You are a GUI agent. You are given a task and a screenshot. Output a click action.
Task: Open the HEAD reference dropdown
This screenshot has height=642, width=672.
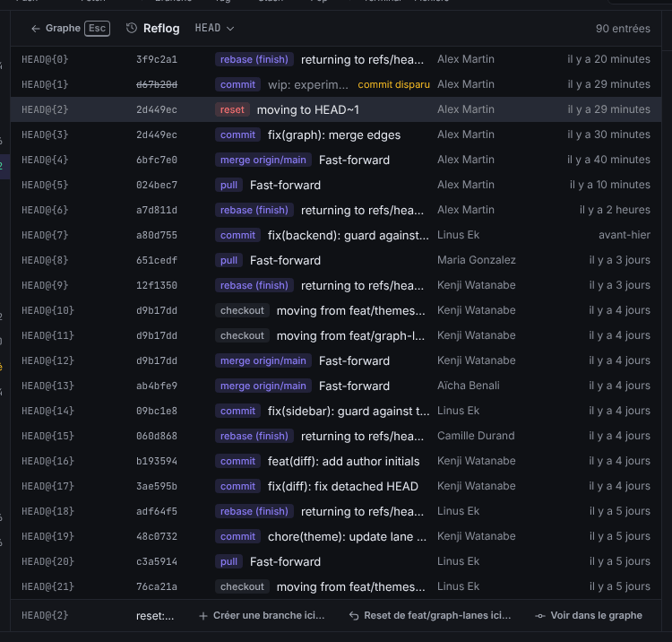coord(214,29)
